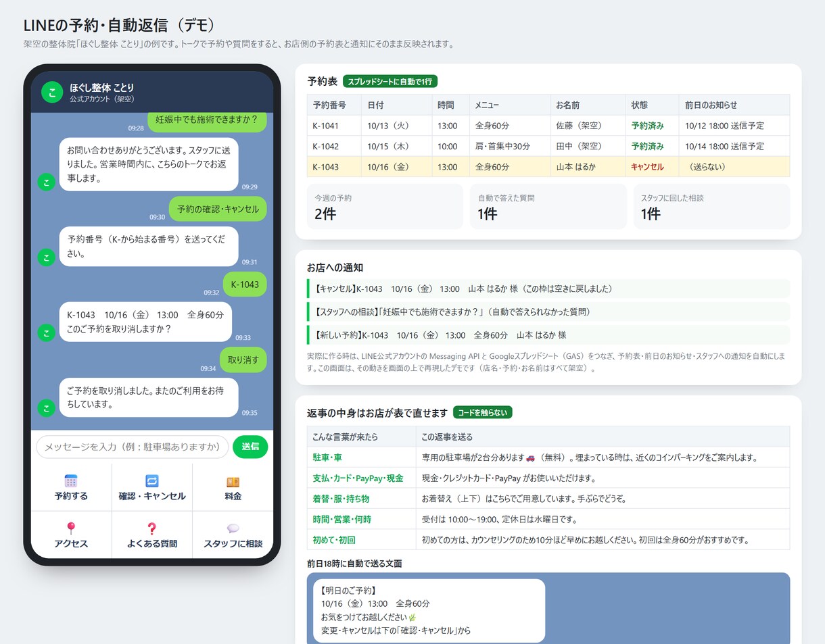Viewport: 825px width, 644px height.
Task: Click the speech bubble icon above スタッフに相談
Action: click(233, 528)
